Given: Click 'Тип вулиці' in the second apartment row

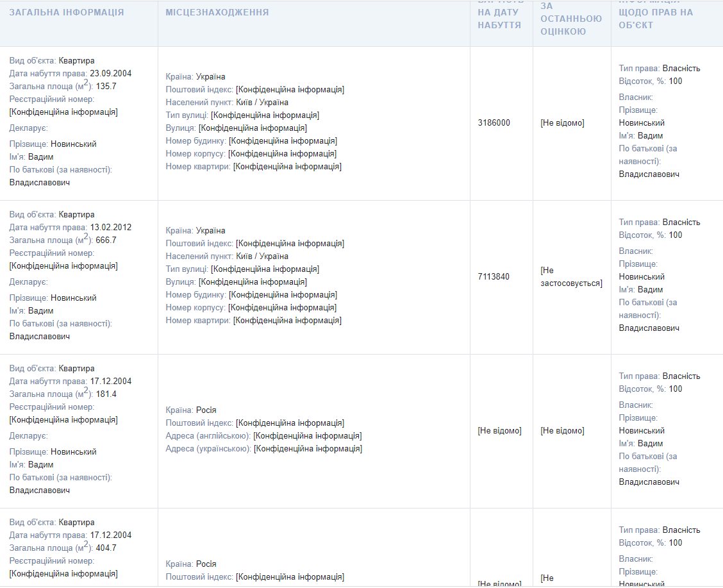Looking at the screenshot, I should click(x=187, y=269).
